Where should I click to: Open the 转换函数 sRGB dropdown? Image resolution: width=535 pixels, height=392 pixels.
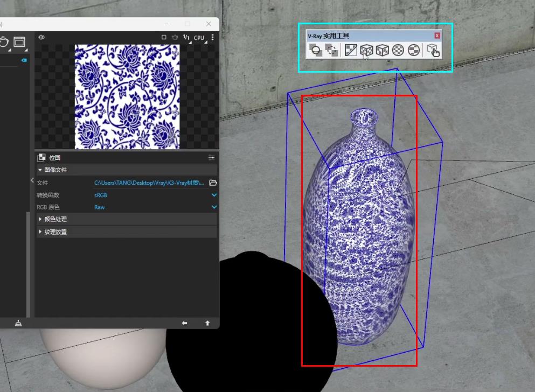coord(214,195)
